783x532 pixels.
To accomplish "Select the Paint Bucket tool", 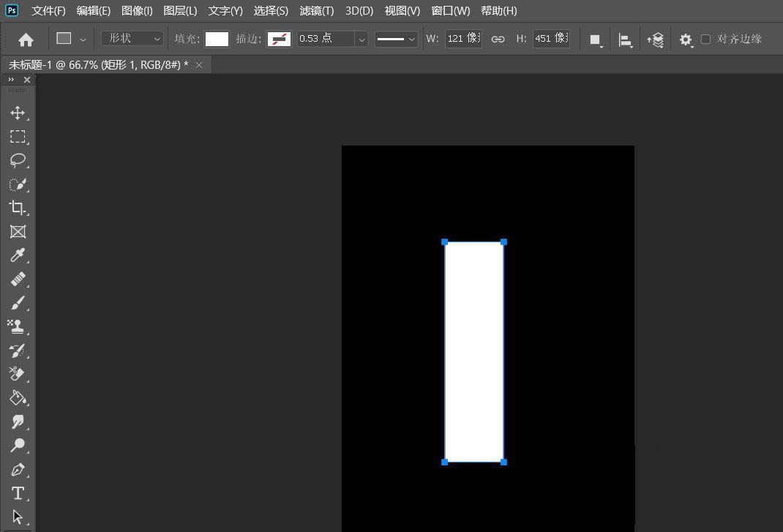I will 18,397.
